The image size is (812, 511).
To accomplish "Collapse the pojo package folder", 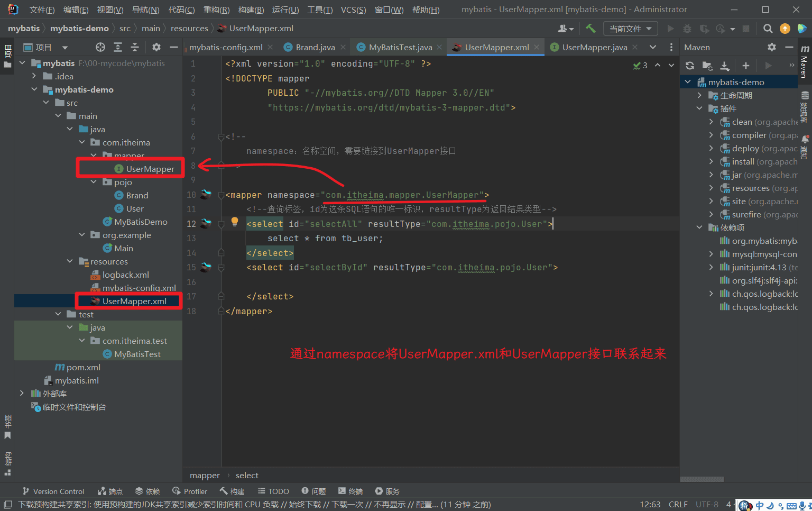I will pos(94,182).
